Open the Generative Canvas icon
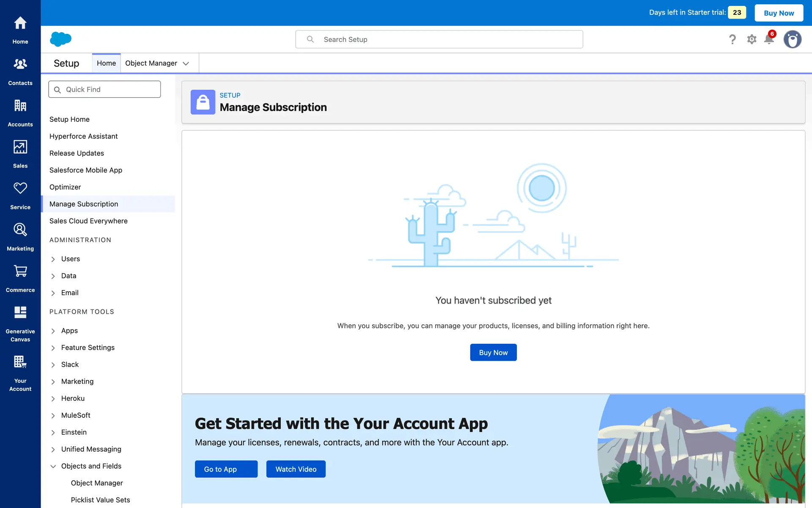Screen dimensions: 812x508 tap(20, 312)
